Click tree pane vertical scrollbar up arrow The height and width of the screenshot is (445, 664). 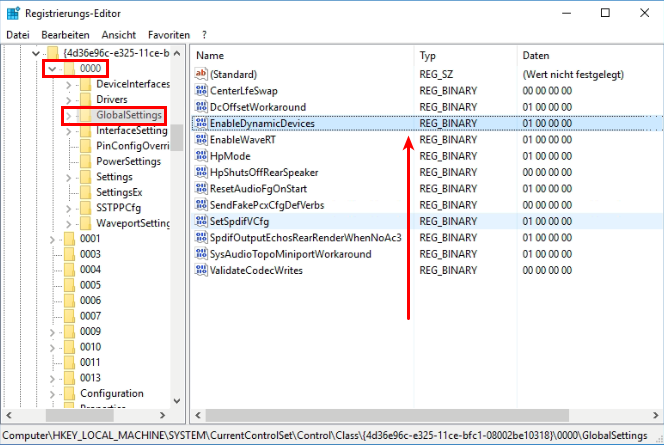coord(177,53)
